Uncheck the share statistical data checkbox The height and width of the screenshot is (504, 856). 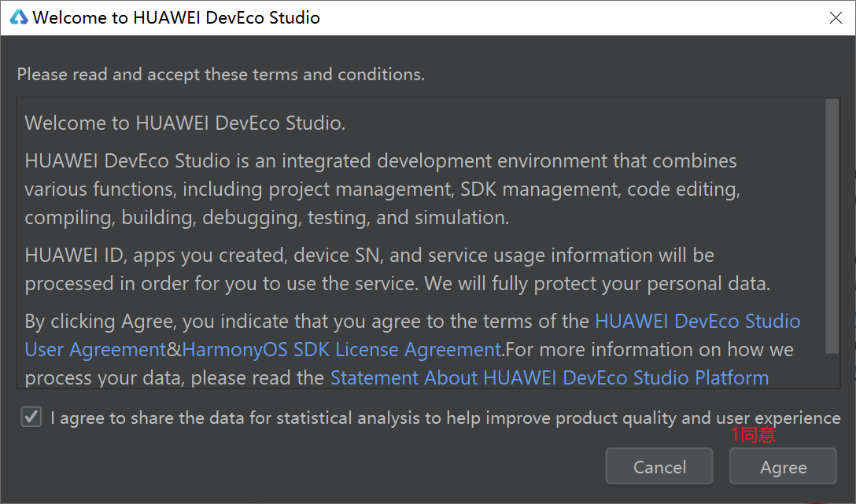click(x=31, y=418)
